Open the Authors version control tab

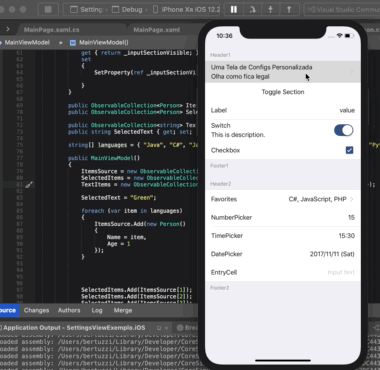[69, 310]
